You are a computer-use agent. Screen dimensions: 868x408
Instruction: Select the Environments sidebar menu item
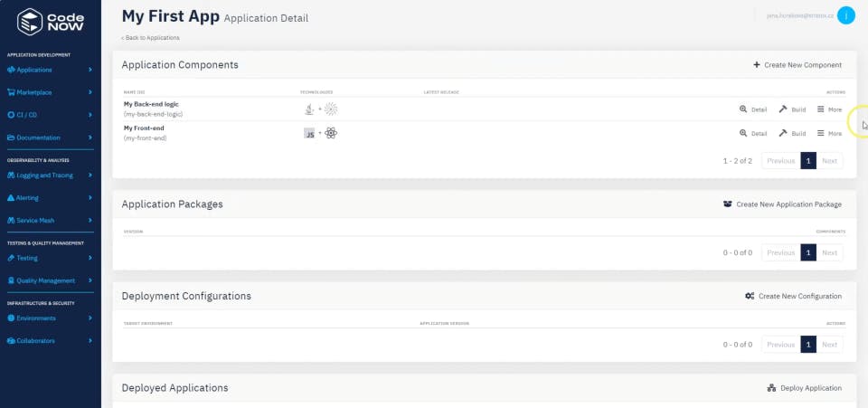coord(36,318)
